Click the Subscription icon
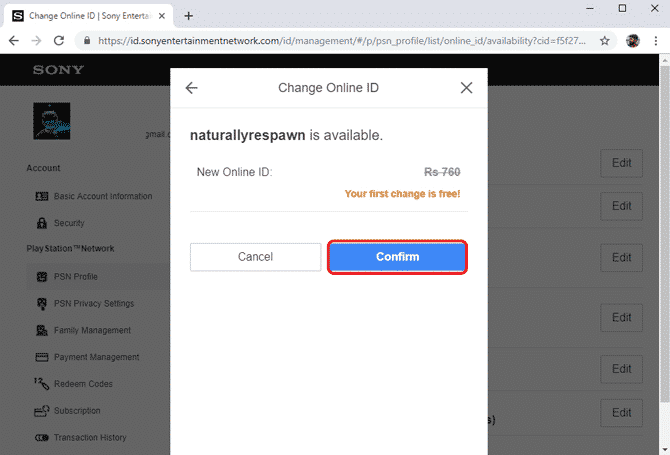 pos(41,411)
